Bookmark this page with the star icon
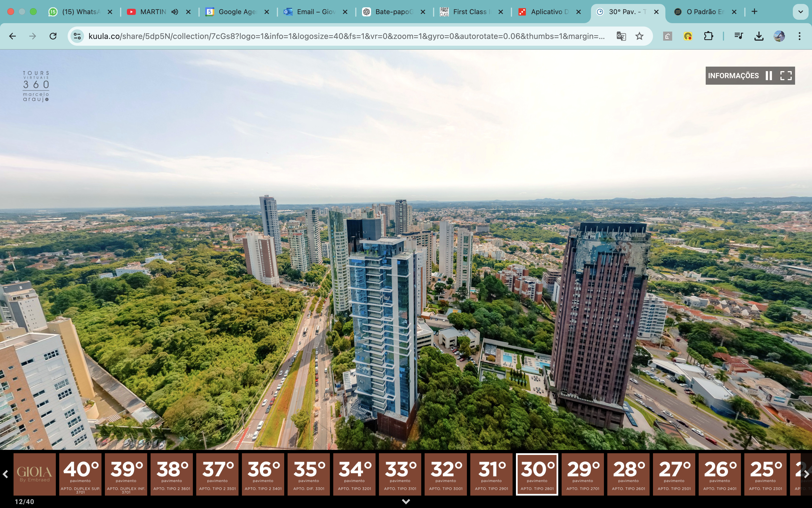This screenshot has height=508, width=812. pyautogui.click(x=639, y=36)
